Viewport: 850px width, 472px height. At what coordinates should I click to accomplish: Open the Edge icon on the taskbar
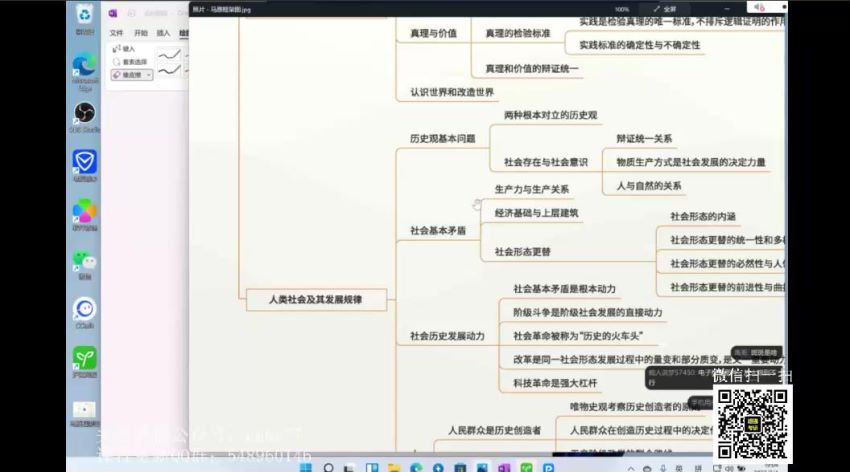(416, 468)
